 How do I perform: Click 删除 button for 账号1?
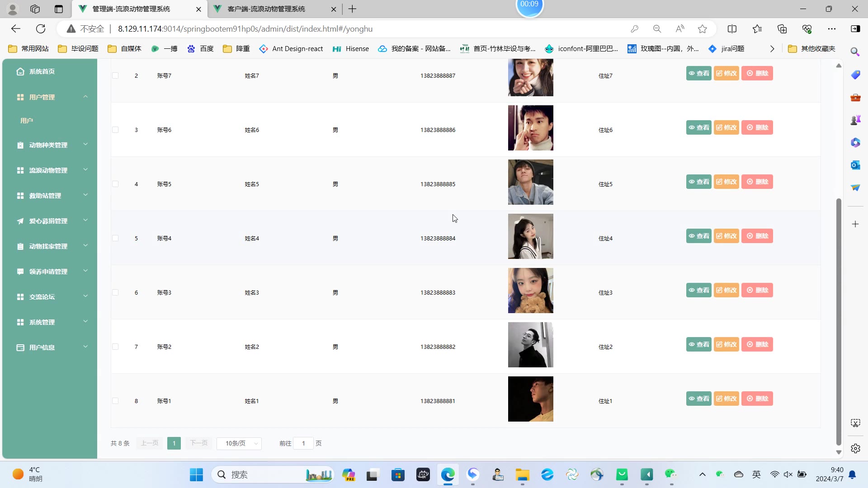coord(757,399)
